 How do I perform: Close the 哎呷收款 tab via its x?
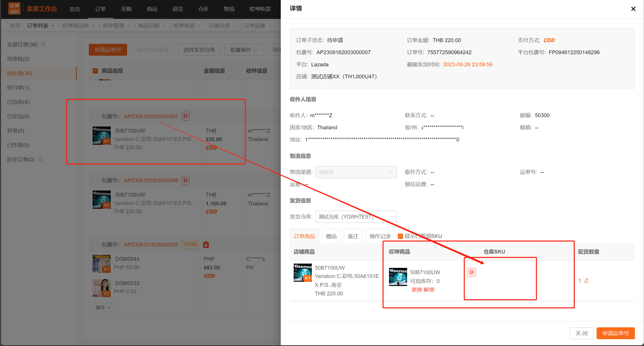click(199, 26)
